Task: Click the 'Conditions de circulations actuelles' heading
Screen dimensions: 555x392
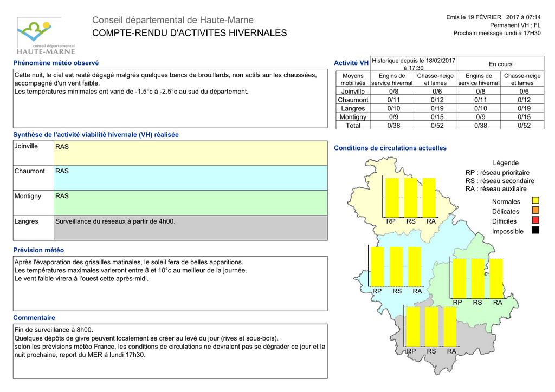Action: (x=390, y=148)
